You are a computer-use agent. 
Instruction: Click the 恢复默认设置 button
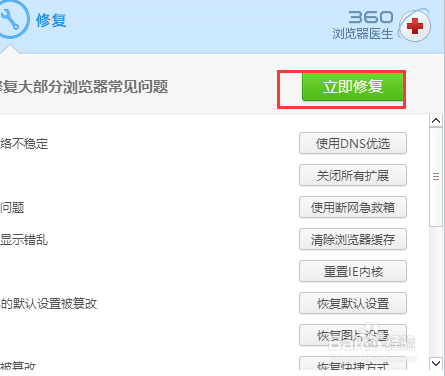click(353, 303)
